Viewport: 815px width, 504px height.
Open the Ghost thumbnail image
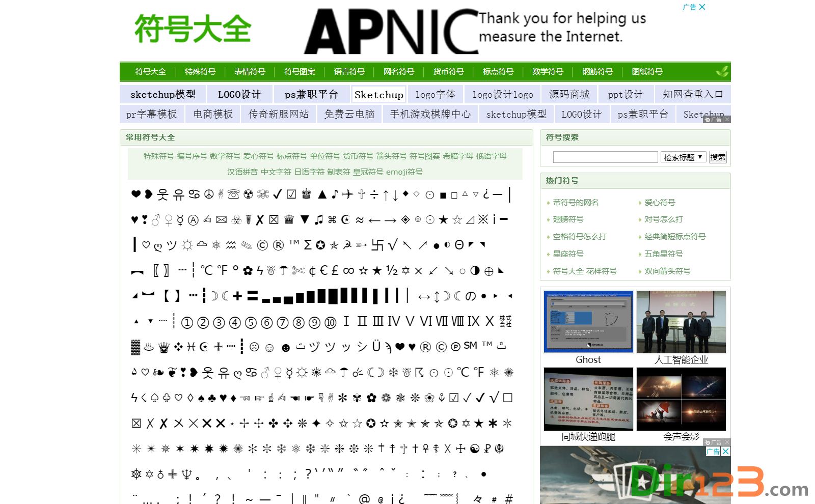coord(588,322)
